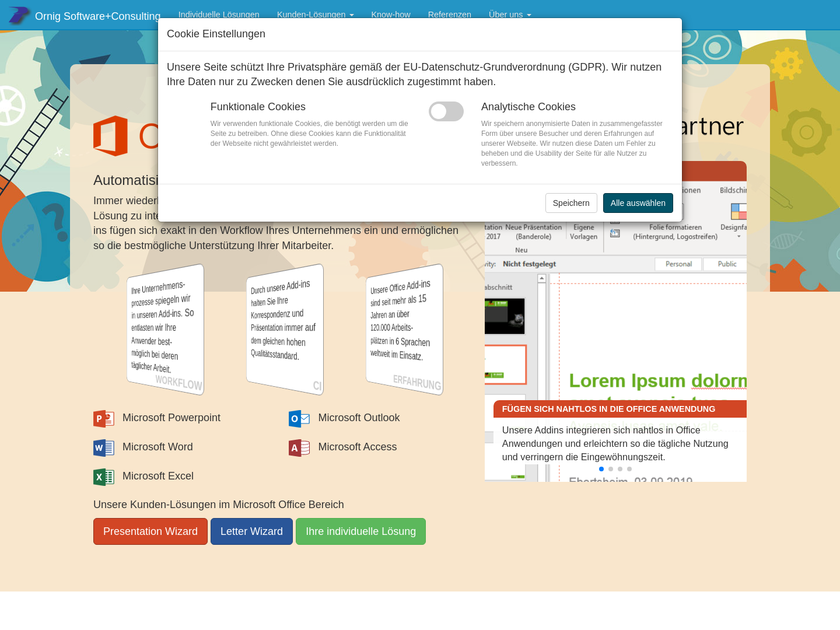Click the ERFAHRUNG info card
840x630 pixels.
[x=405, y=330]
